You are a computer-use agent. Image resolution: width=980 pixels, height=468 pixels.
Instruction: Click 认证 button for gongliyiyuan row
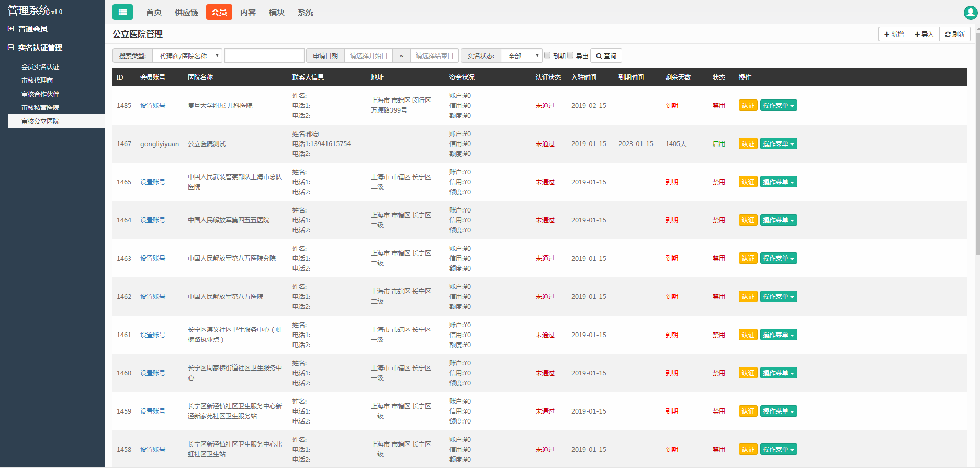coord(748,144)
